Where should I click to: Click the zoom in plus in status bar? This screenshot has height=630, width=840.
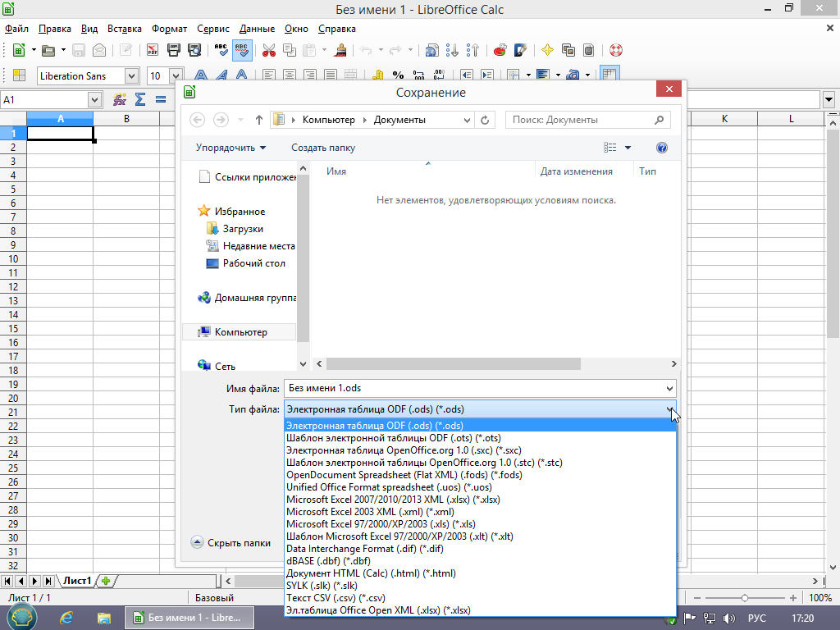(x=793, y=598)
